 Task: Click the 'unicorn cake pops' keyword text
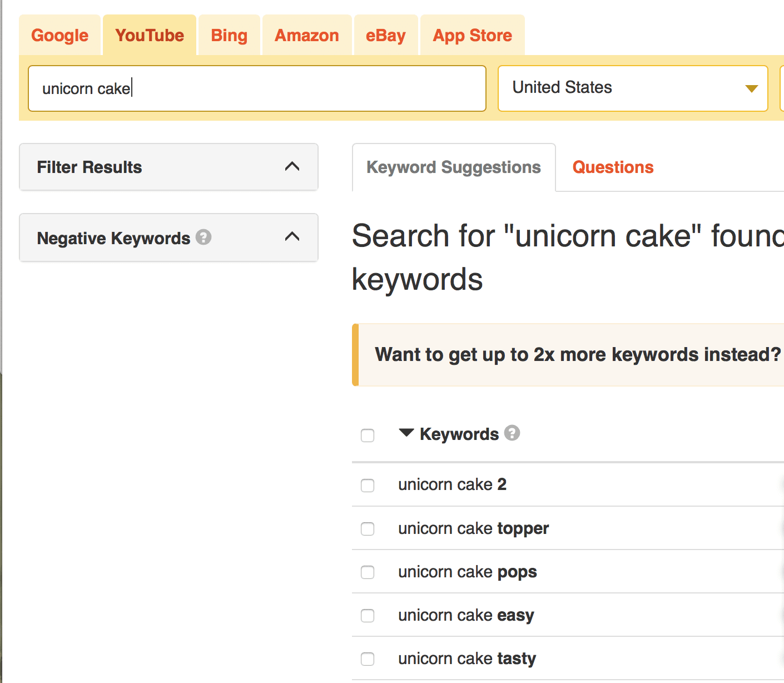(x=467, y=572)
